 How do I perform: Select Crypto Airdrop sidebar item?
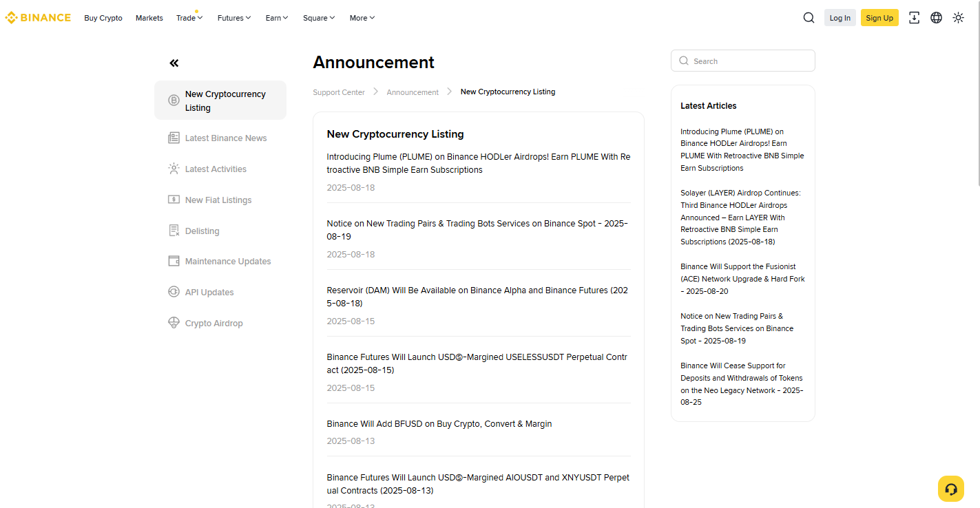coord(220,323)
